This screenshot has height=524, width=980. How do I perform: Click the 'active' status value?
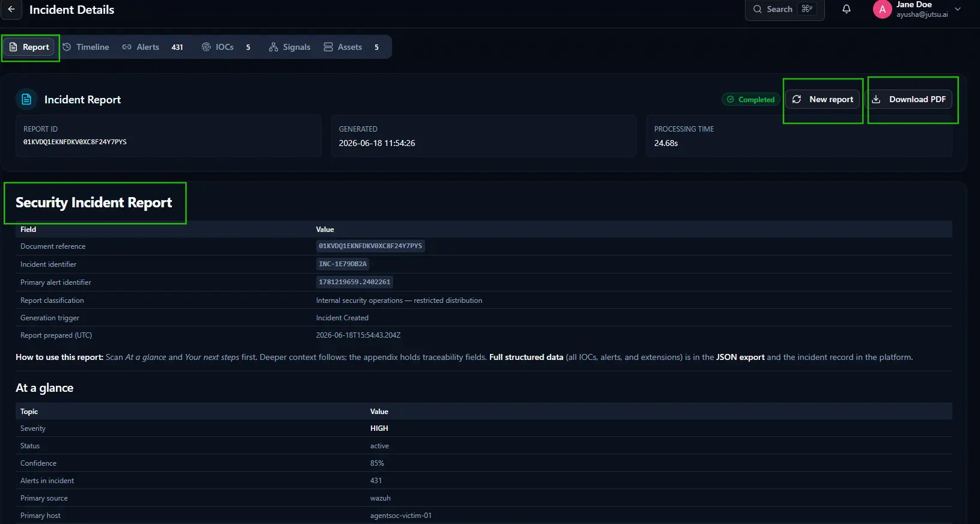pyautogui.click(x=379, y=446)
